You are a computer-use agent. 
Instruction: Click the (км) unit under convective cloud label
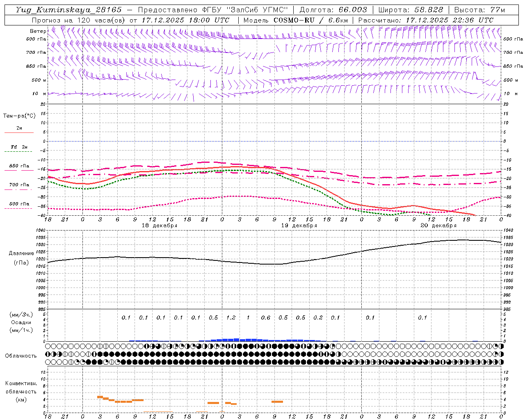click(x=21, y=400)
